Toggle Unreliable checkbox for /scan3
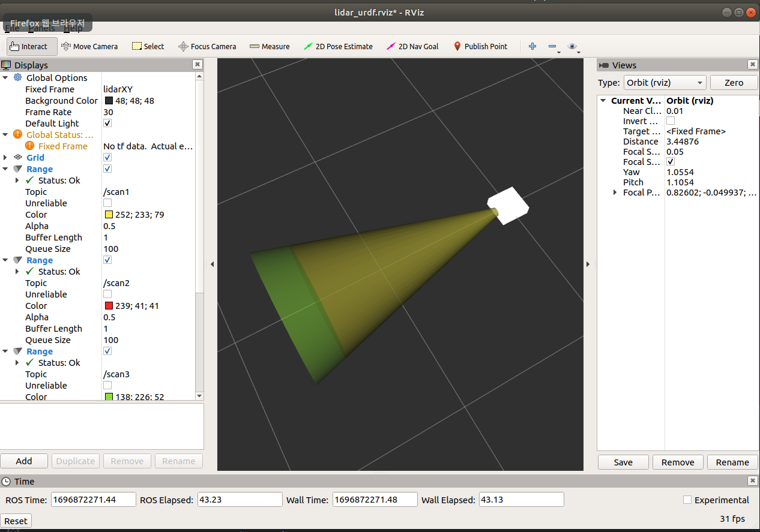The width and height of the screenshot is (760, 532). click(107, 385)
